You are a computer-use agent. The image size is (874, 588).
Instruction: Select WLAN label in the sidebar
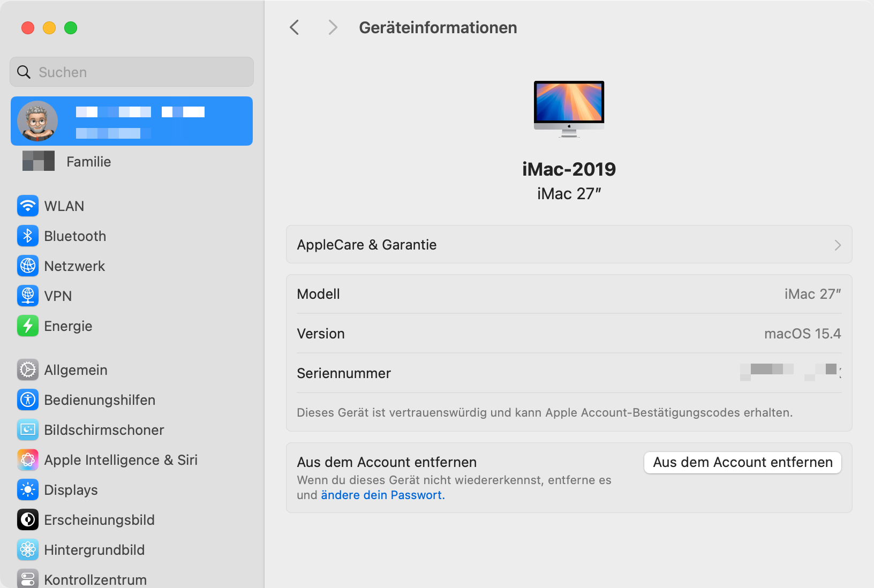pyautogui.click(x=64, y=206)
